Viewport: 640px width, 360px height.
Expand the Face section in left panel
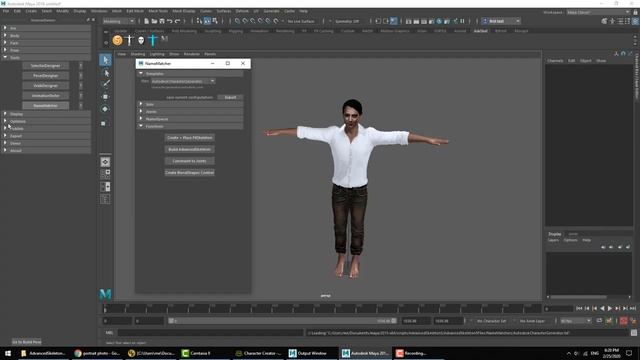pyautogui.click(x=46, y=43)
